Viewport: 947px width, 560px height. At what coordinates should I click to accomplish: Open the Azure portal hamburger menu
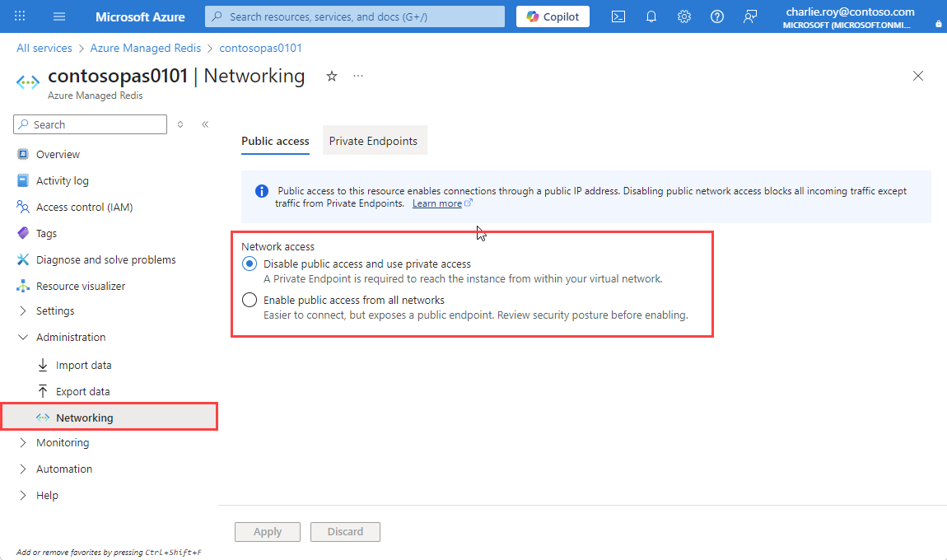[59, 16]
